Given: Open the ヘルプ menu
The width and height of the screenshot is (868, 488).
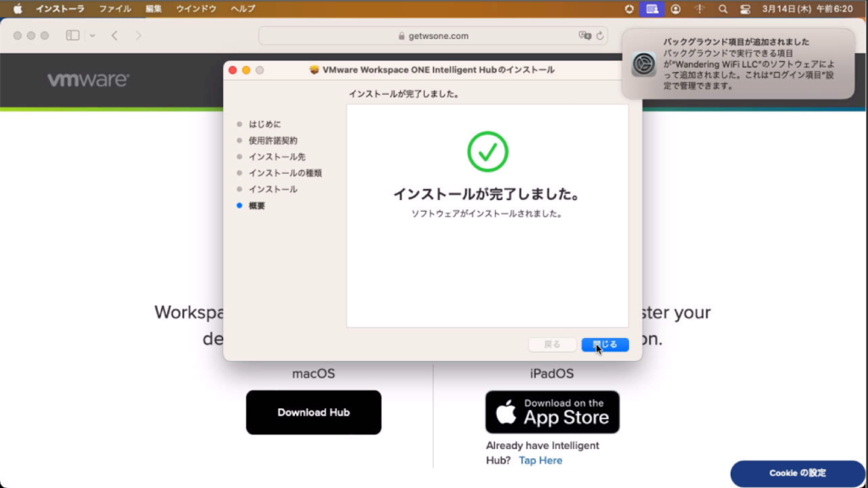Looking at the screenshot, I should coord(243,8).
